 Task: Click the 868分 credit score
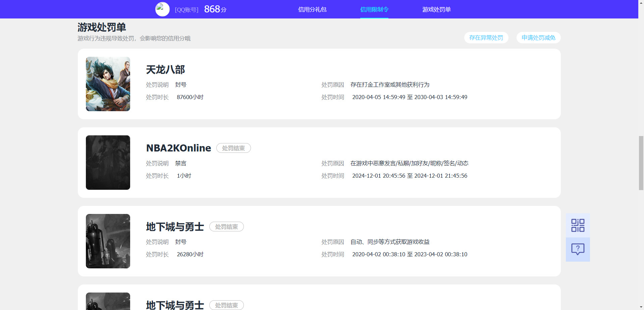point(215,9)
